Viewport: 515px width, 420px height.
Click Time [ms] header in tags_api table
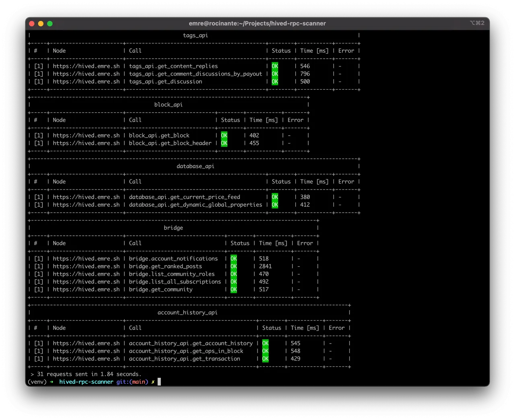[x=314, y=51]
